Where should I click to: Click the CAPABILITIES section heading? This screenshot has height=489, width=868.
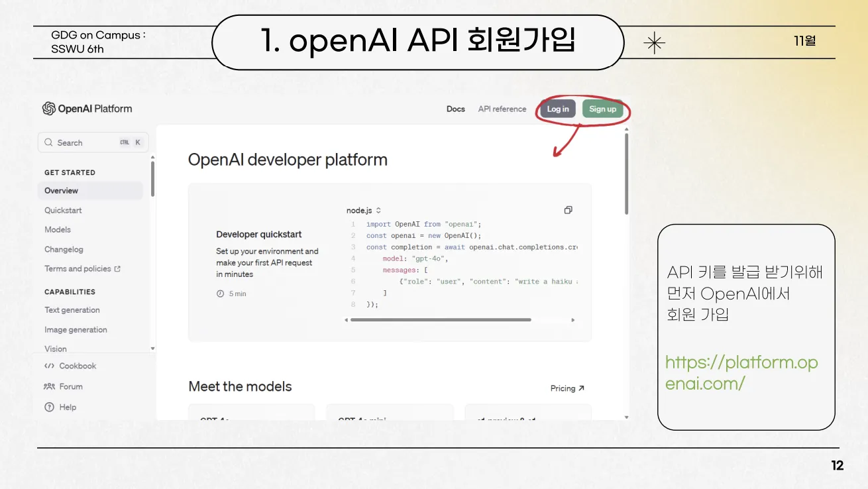click(70, 292)
